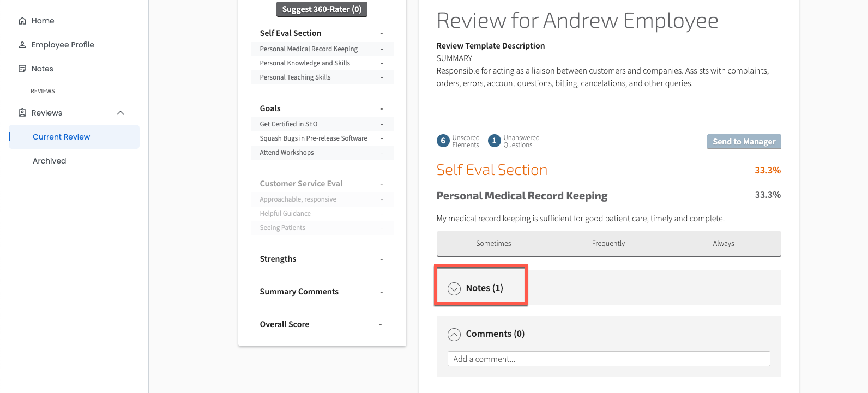
Task: Click the Notes (1) label text
Action: [x=484, y=288]
